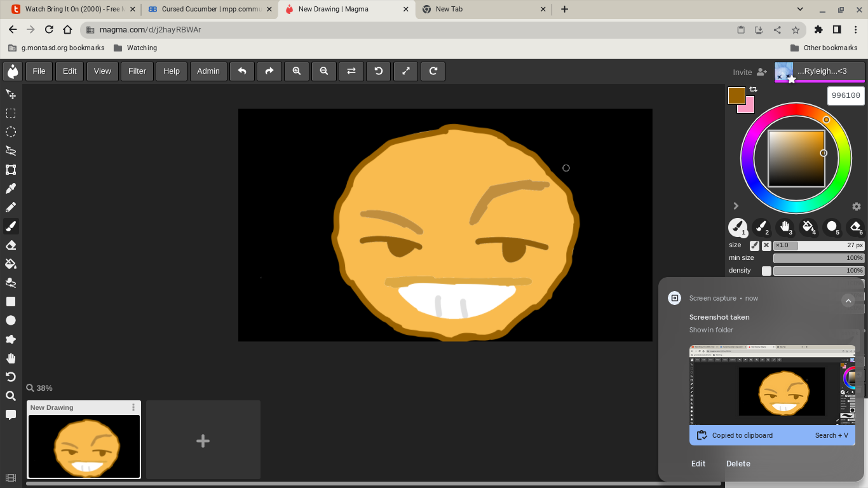Flip the canvas view horizontally
Screen dimensions: 868x488
351,71
